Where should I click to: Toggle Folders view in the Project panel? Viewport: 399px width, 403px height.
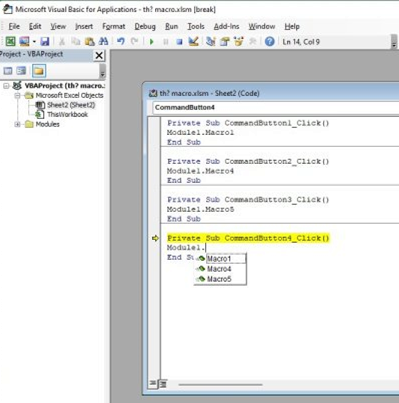[39, 71]
